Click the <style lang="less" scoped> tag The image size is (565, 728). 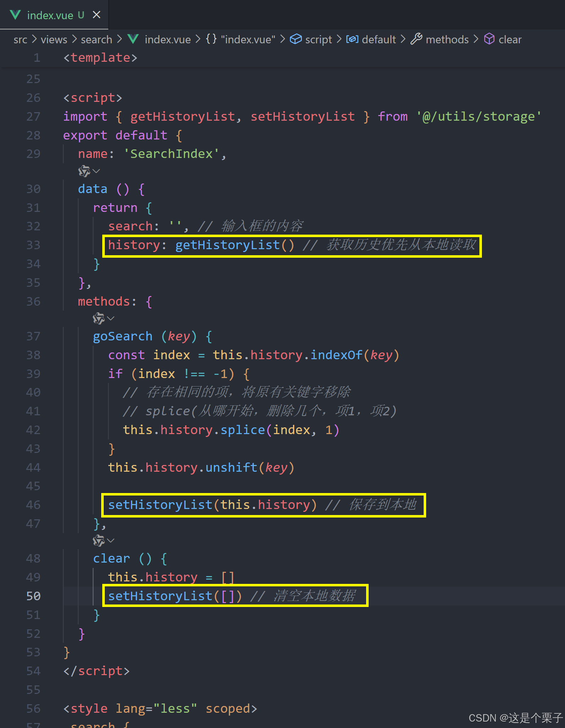(160, 708)
